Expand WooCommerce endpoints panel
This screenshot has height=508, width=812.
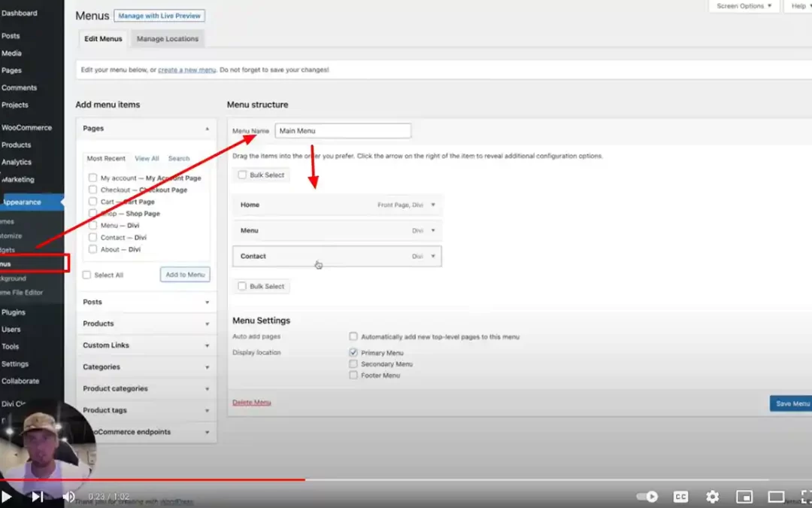[208, 433]
